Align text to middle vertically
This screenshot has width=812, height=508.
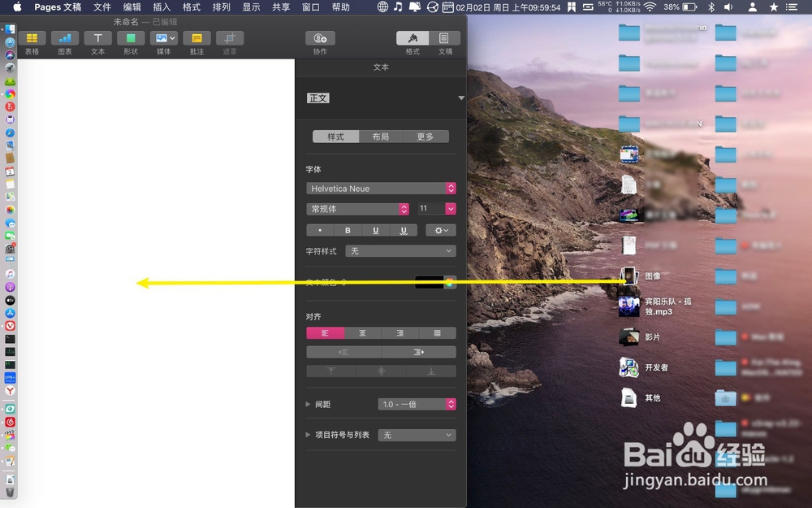tap(381, 371)
